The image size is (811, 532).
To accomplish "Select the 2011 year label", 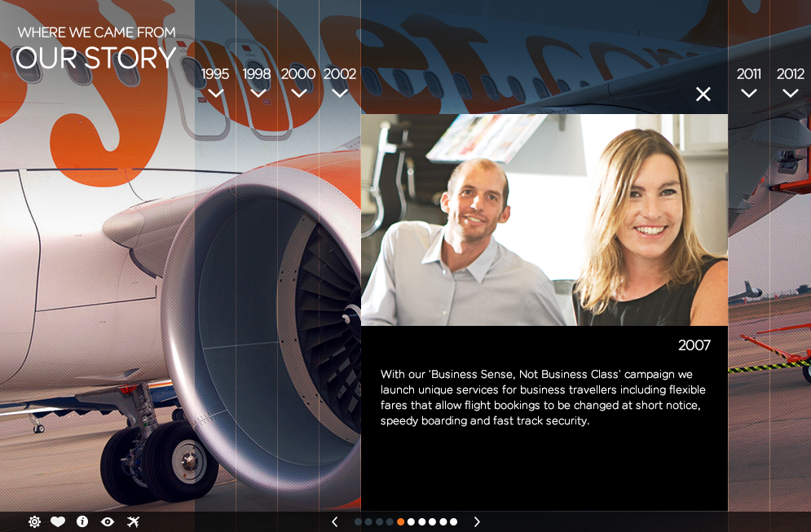I will pyautogui.click(x=748, y=74).
